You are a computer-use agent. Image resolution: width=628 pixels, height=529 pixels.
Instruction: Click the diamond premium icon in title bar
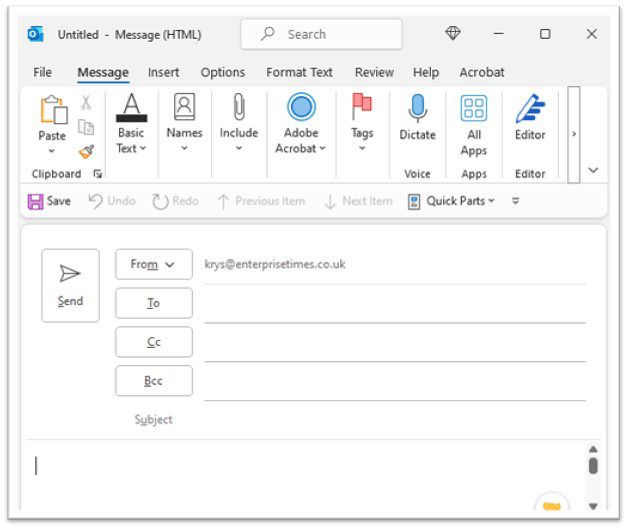coord(453,33)
